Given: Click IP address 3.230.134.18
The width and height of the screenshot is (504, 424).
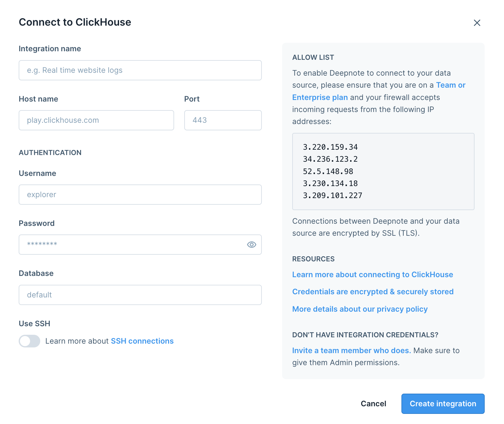Looking at the screenshot, I should [330, 184].
